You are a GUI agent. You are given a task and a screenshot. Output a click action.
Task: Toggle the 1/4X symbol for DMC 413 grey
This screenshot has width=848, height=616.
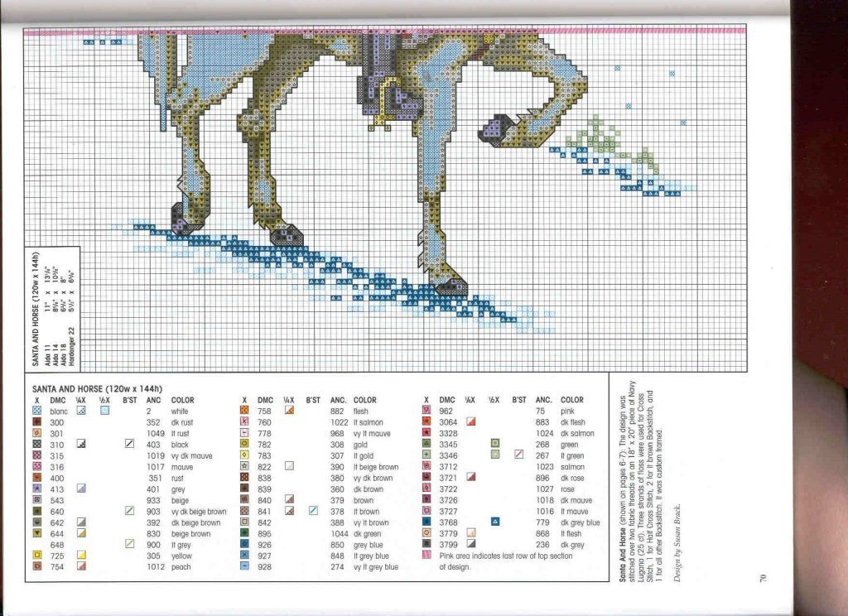click(80, 488)
